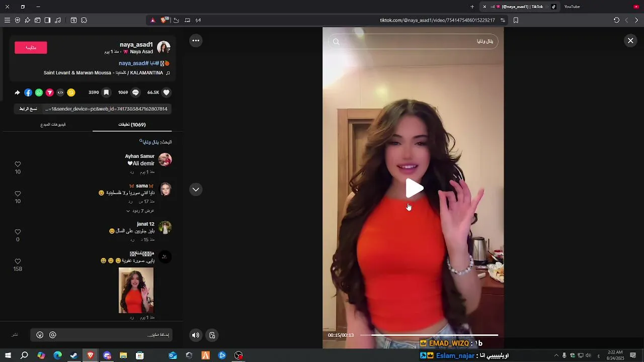Like the comment with 158 likes

(18, 261)
